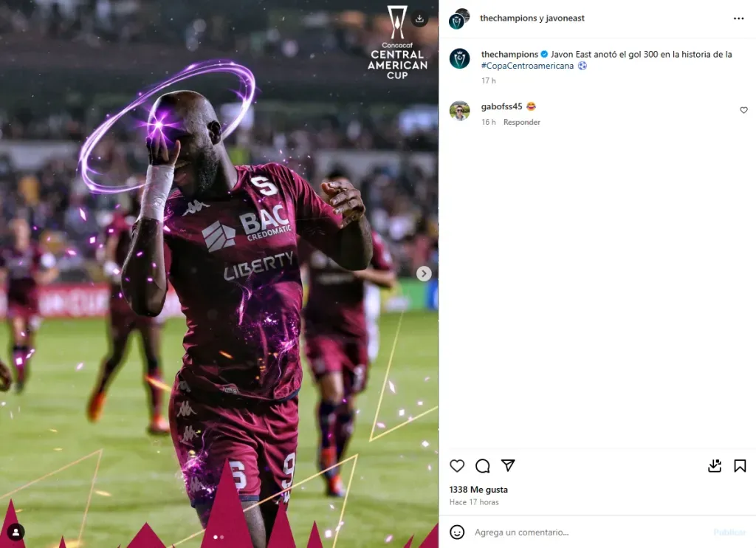Screen dimensions: 756x548
Task: Open the #CopaCentroamericana hashtag link
Action: (x=527, y=66)
